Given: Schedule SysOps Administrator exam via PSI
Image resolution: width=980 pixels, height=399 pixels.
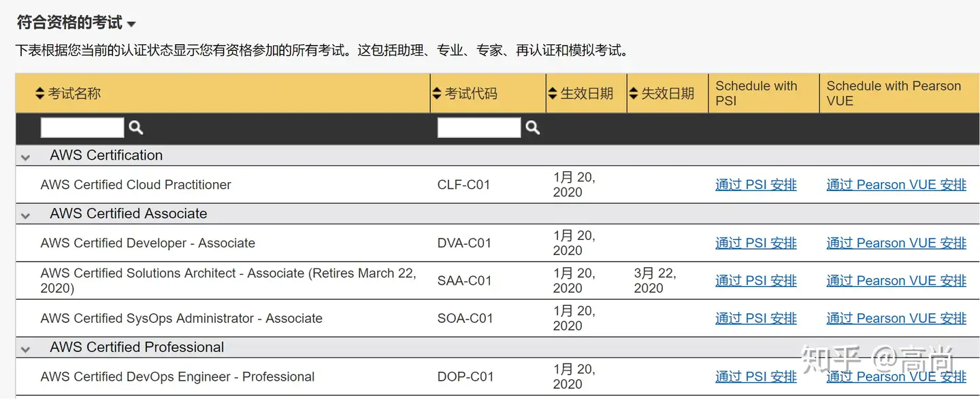Looking at the screenshot, I should tap(755, 318).
